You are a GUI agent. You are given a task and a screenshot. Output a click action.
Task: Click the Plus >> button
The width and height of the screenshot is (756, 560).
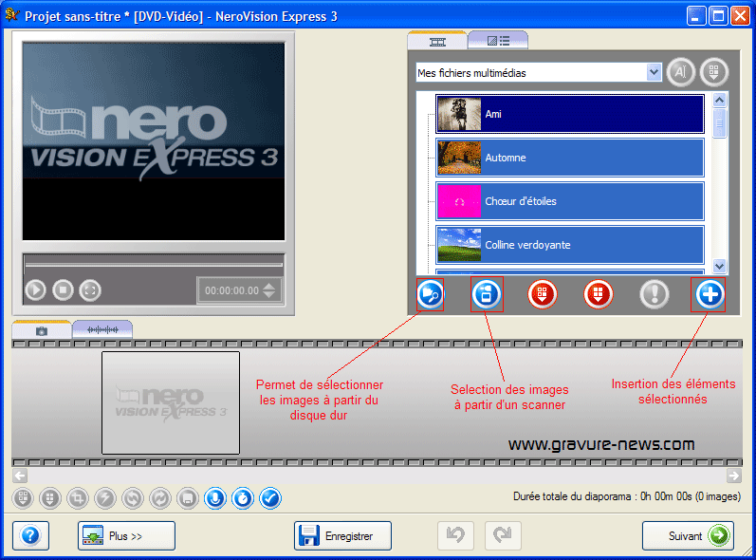(126, 535)
